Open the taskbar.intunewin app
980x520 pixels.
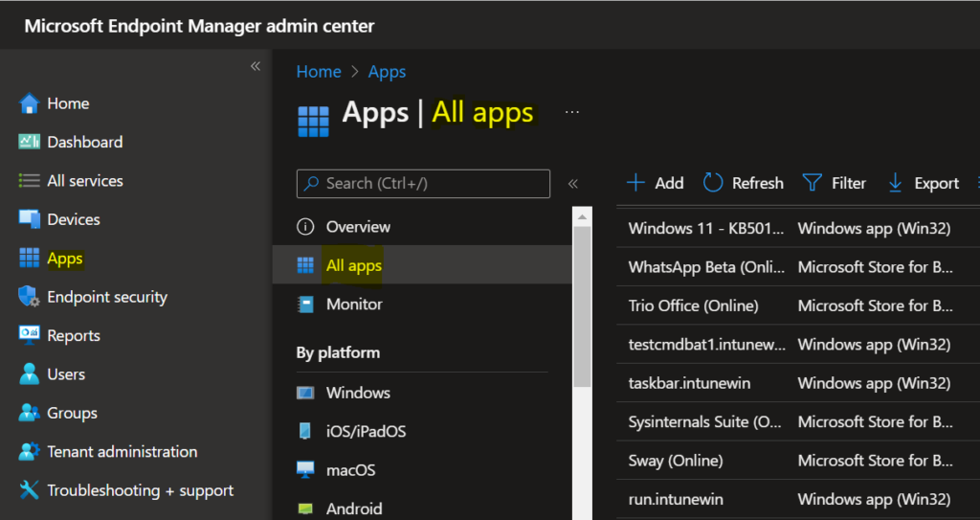pyautogui.click(x=689, y=383)
